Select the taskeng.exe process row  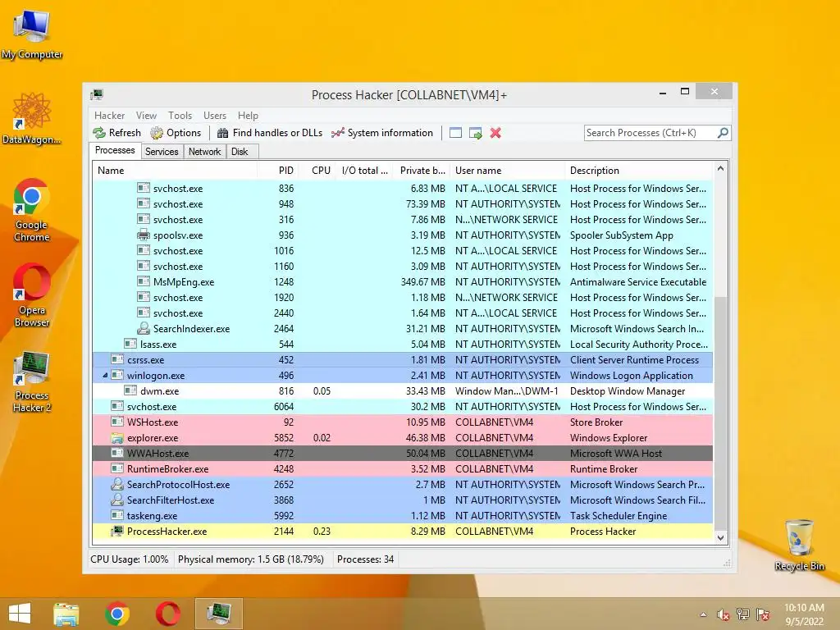[403, 516]
